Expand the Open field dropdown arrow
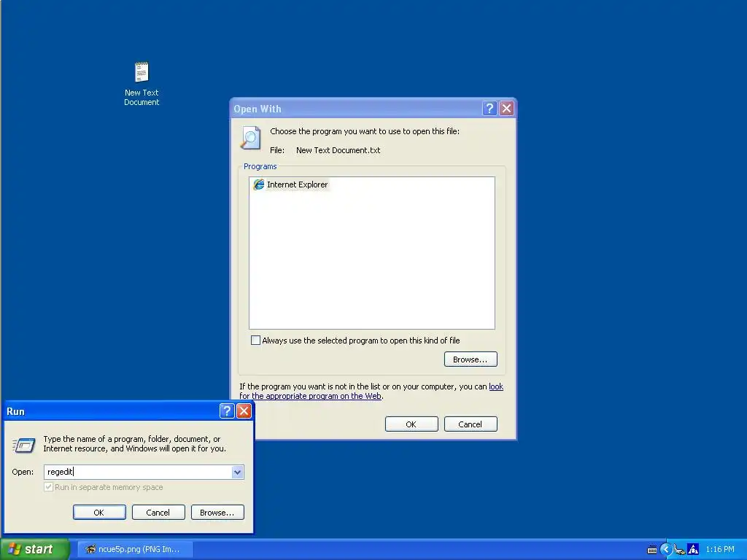Screen dimensions: 747x560 pos(237,472)
